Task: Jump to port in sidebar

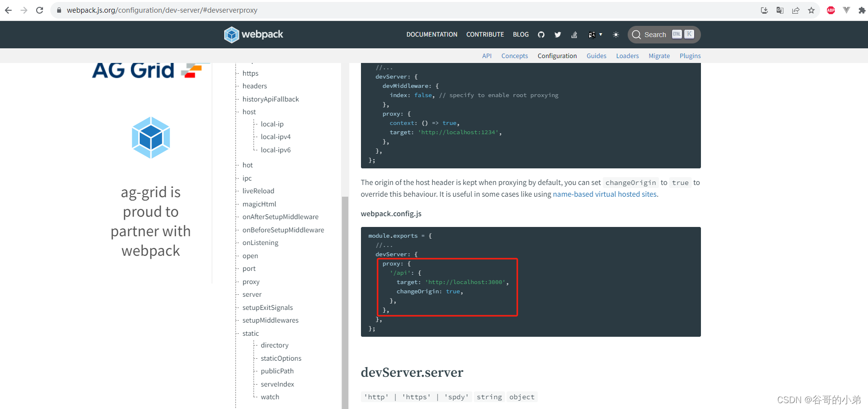Action: click(249, 268)
